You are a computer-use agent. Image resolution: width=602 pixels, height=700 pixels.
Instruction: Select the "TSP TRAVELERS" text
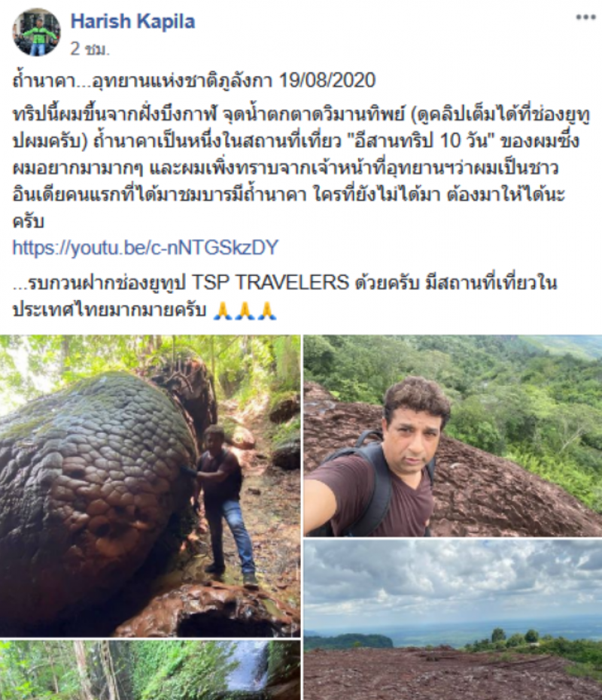click(270, 283)
